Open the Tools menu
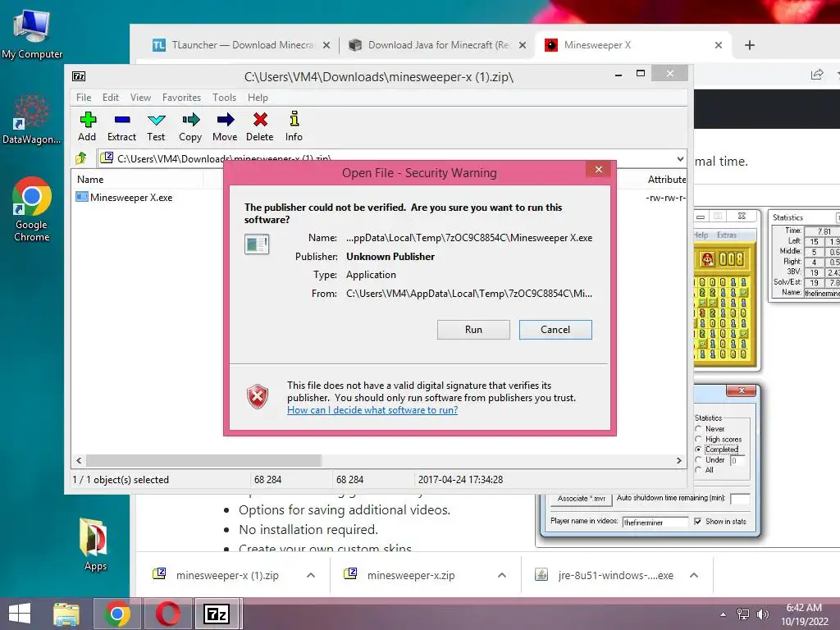The width and height of the screenshot is (840, 630). click(x=224, y=98)
